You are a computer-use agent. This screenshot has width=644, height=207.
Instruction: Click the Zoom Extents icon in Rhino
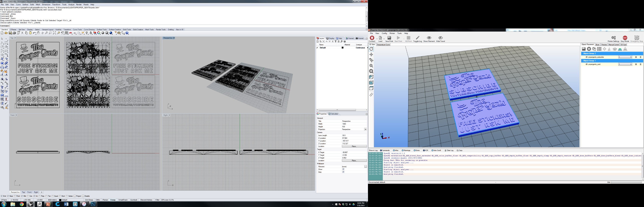(54, 33)
